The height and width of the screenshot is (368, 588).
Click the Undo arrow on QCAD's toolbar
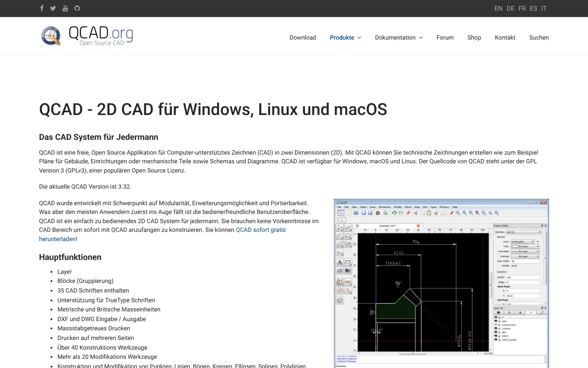pyautogui.click(x=394, y=213)
